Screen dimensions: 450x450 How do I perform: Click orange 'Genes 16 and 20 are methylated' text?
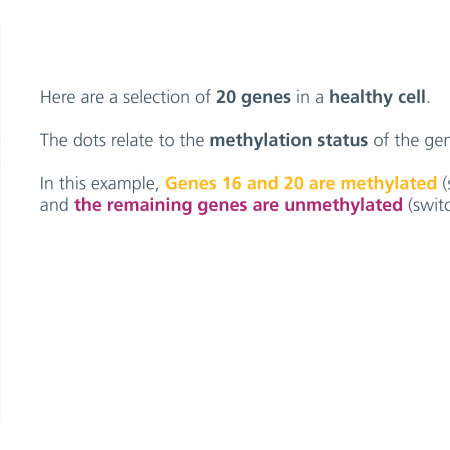point(301,183)
